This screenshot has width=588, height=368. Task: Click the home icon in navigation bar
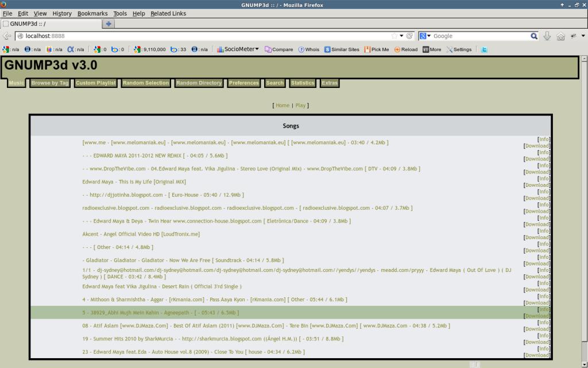[560, 36]
